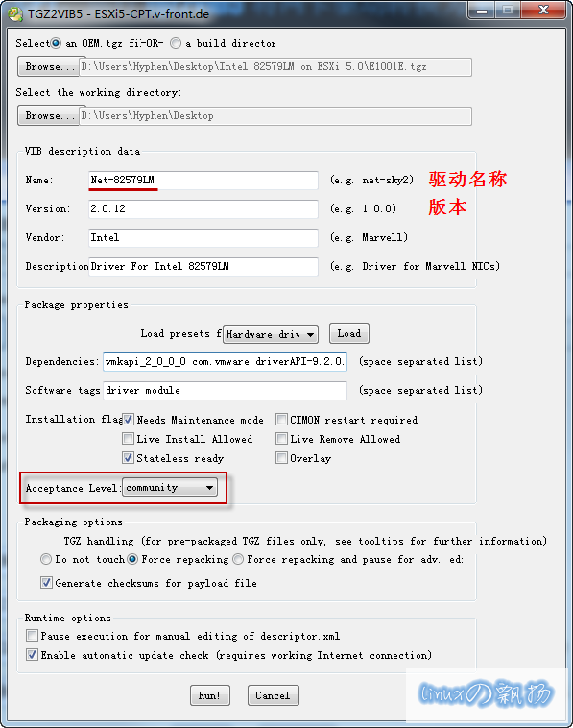Browse for the working directory
This screenshot has width=573, height=728.
[48, 115]
